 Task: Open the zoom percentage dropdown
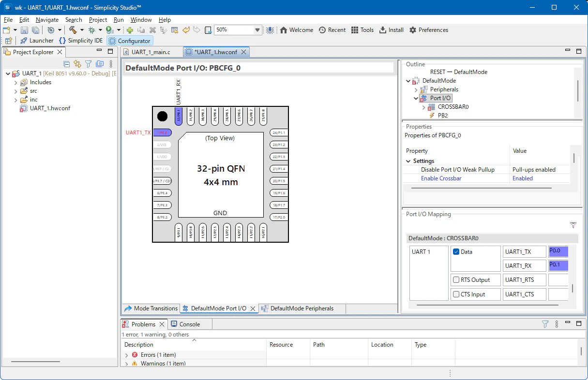(x=257, y=30)
